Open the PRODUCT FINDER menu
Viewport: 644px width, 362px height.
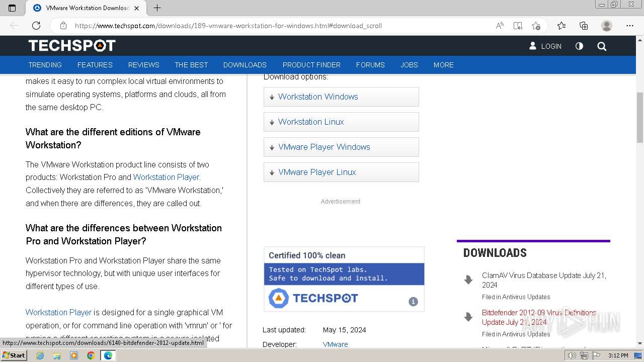click(x=311, y=65)
